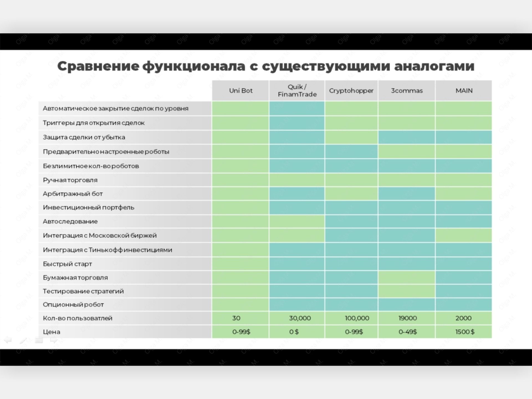This screenshot has height=399, width=532.
Task: Click the 'MAIN' column header
Action: pyautogui.click(x=464, y=91)
